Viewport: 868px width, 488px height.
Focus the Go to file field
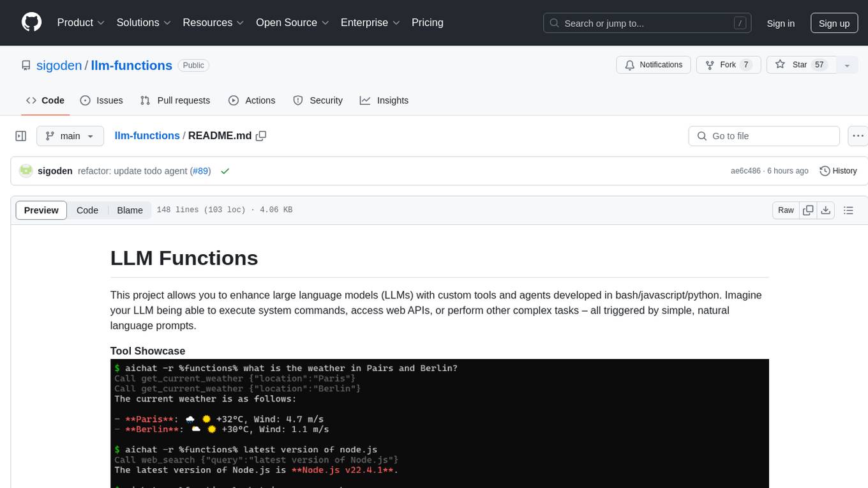pyautogui.click(x=764, y=136)
